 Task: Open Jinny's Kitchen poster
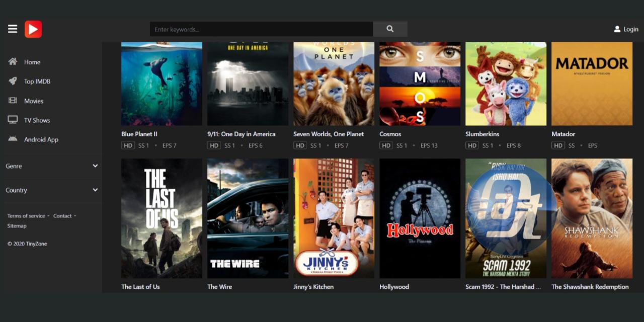coord(334,218)
